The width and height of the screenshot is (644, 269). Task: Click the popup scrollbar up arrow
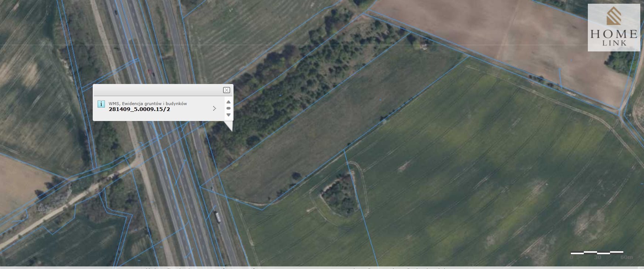pos(228,102)
